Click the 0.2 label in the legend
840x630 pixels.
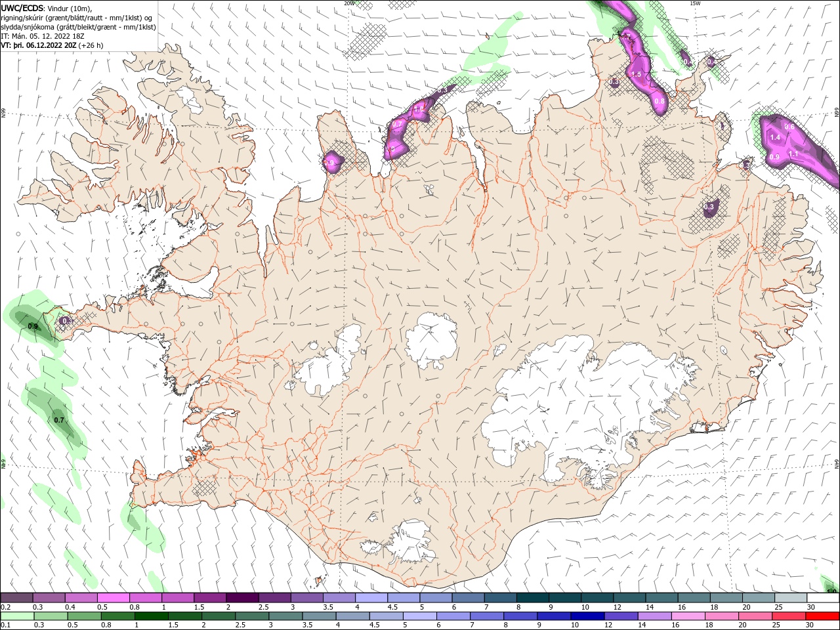click(6, 607)
